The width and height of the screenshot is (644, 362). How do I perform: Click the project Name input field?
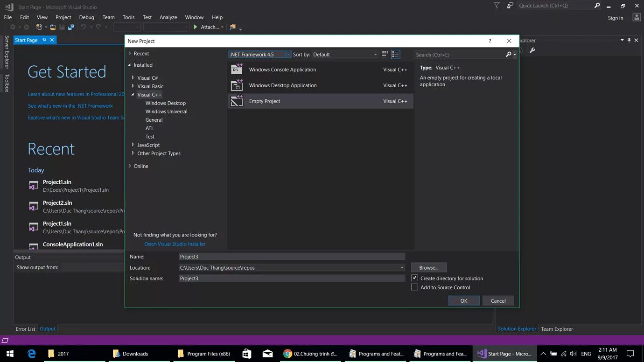click(x=292, y=257)
